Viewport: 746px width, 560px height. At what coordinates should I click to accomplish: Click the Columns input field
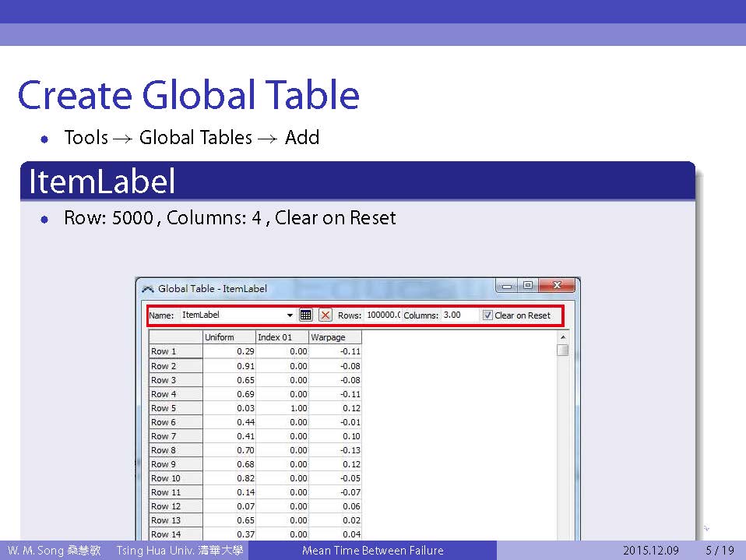(x=459, y=315)
